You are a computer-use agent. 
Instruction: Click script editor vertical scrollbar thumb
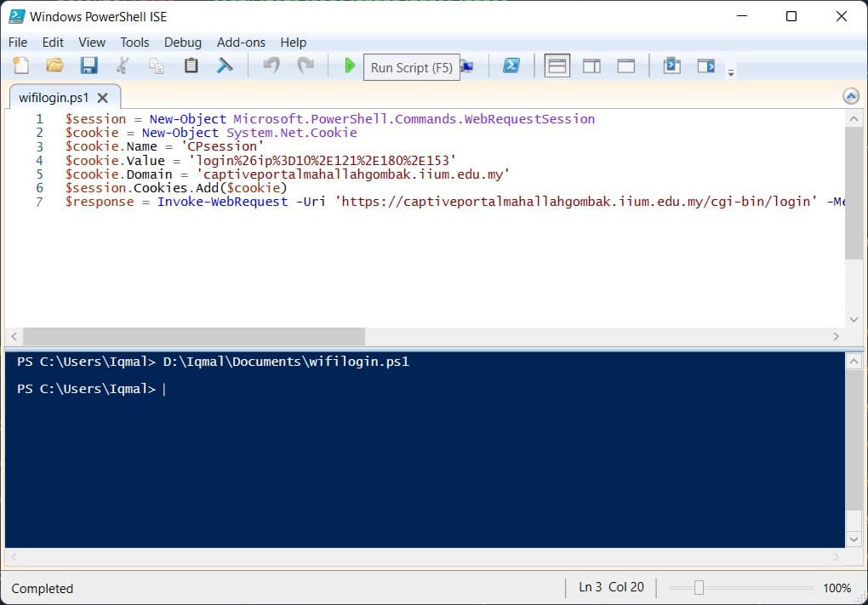(x=854, y=192)
